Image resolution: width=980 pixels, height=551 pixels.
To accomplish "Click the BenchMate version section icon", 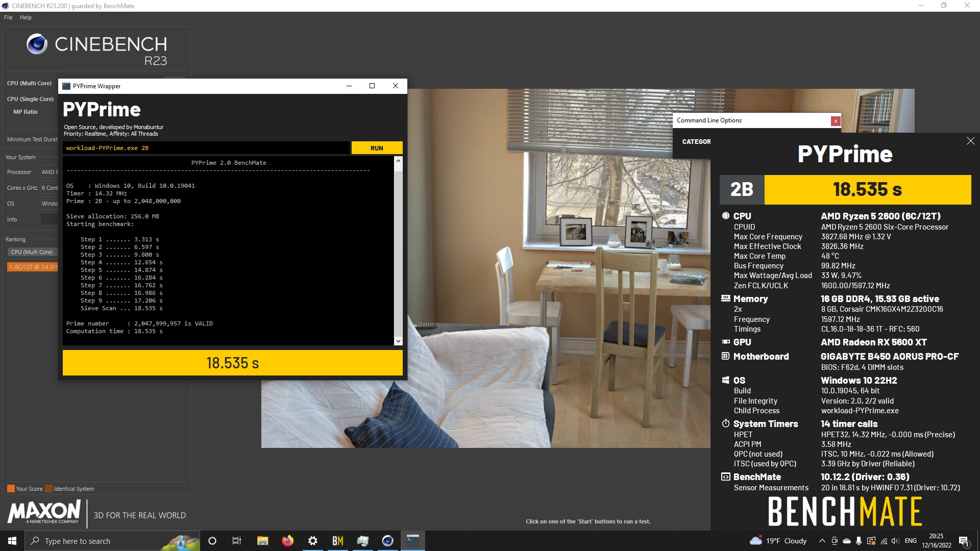I will 725,477.
